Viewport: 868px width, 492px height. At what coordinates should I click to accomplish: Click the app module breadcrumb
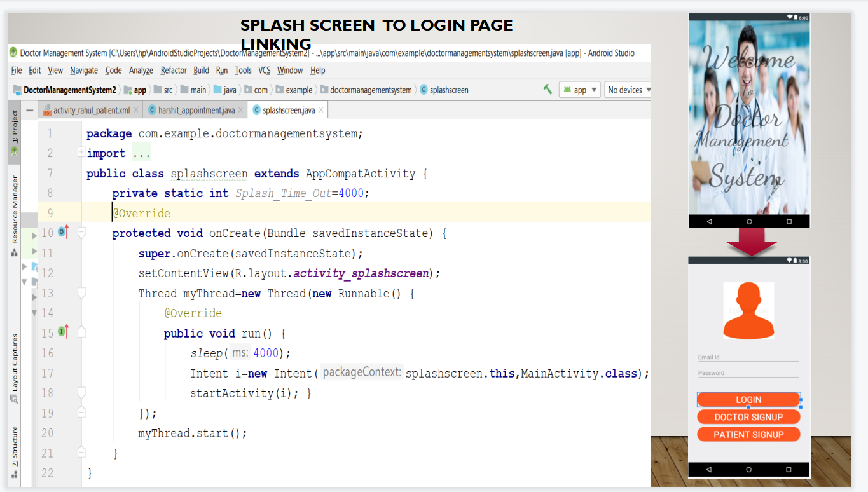tap(135, 90)
